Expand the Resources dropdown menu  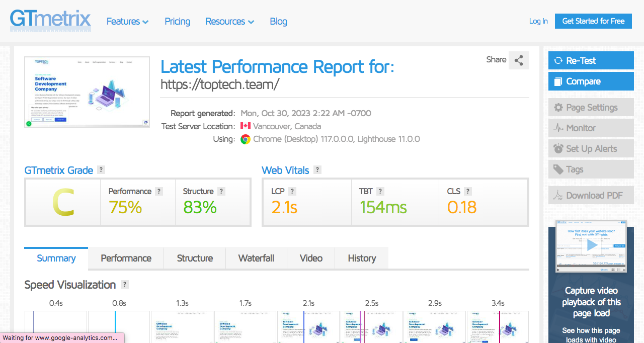coord(229,21)
